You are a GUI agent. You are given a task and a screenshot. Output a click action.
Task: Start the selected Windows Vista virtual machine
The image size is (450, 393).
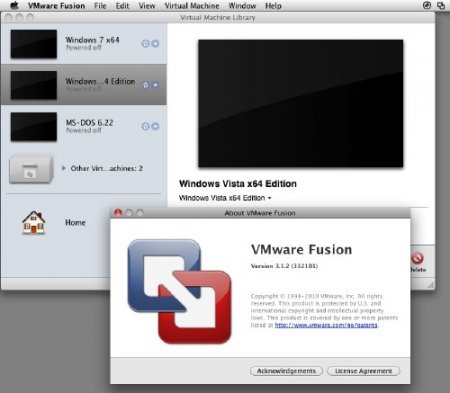click(155, 85)
